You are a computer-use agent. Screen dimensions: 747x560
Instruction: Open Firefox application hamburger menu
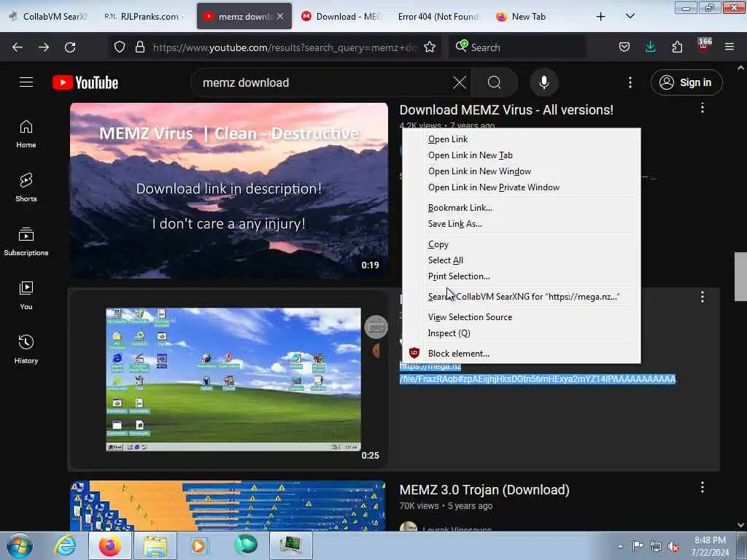729,47
